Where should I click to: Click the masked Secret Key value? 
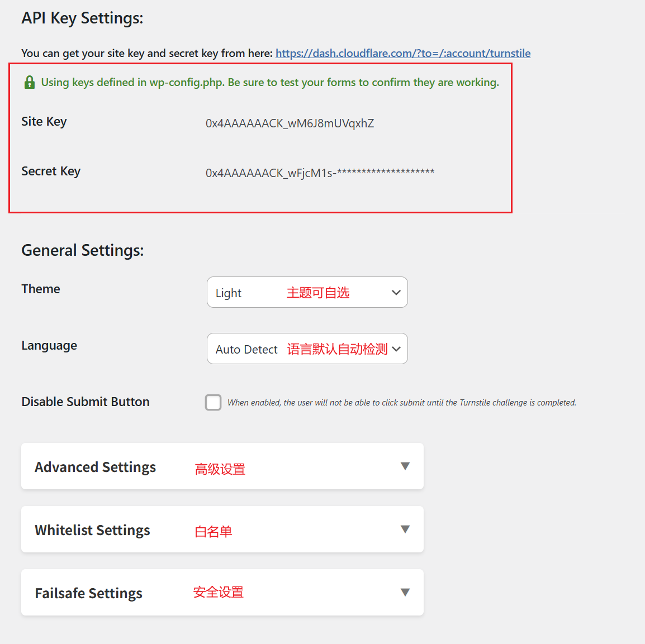pyautogui.click(x=320, y=173)
